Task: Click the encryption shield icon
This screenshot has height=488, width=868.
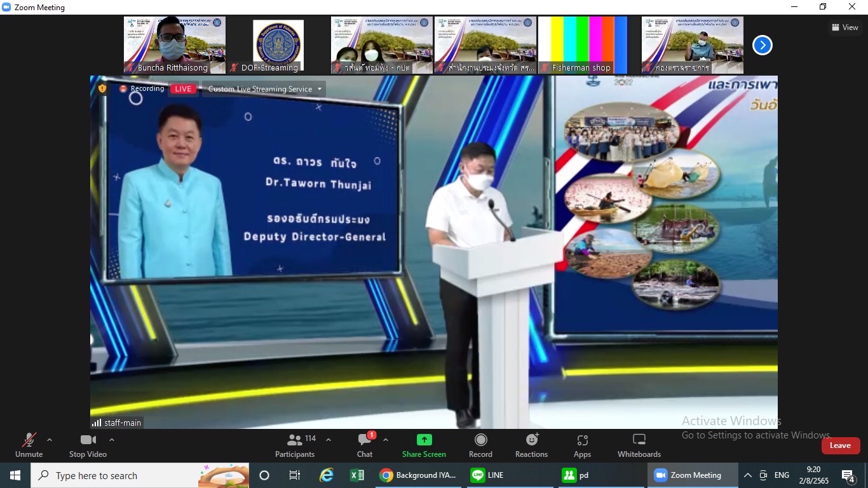Action: pyautogui.click(x=102, y=89)
